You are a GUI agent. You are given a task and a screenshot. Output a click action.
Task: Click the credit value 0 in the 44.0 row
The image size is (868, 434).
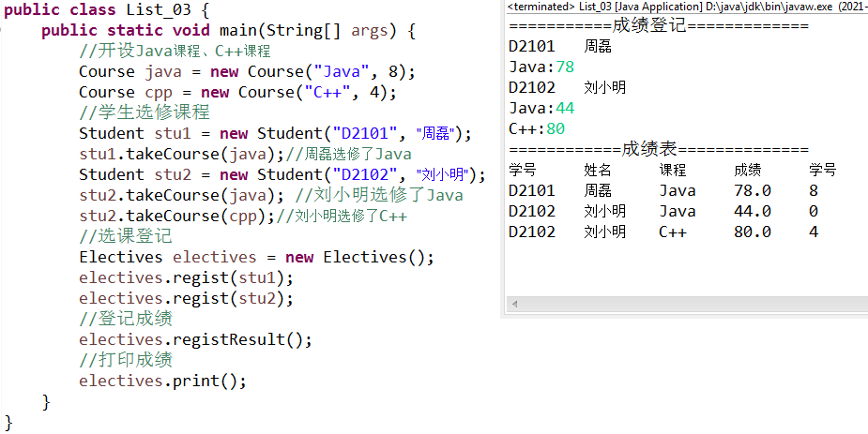pos(814,211)
